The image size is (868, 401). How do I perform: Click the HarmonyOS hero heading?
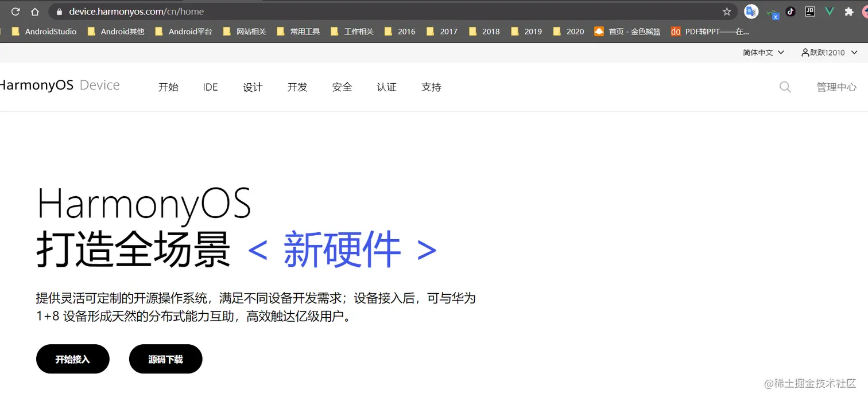144,205
